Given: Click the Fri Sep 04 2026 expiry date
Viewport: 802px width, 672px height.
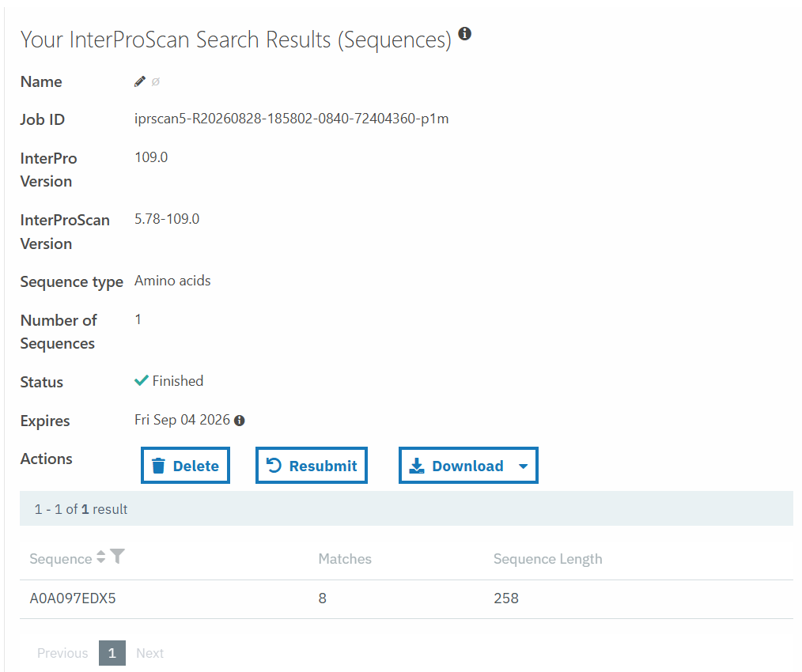Looking at the screenshot, I should coord(182,420).
